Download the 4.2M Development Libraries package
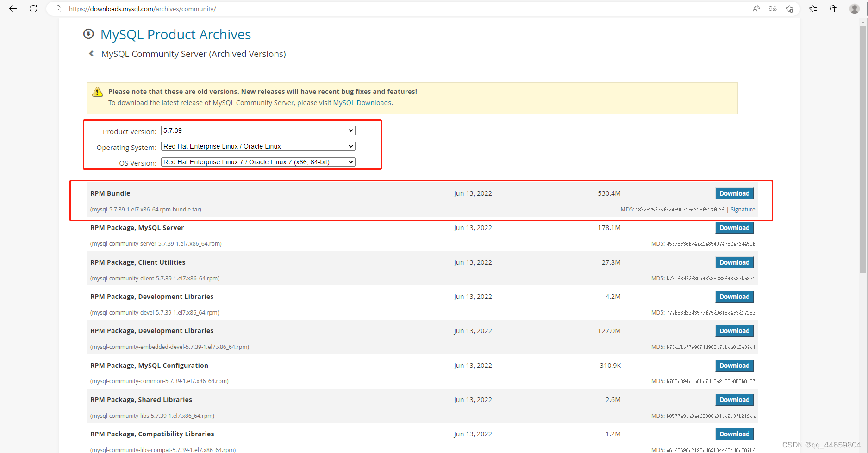868x453 pixels. (x=735, y=297)
